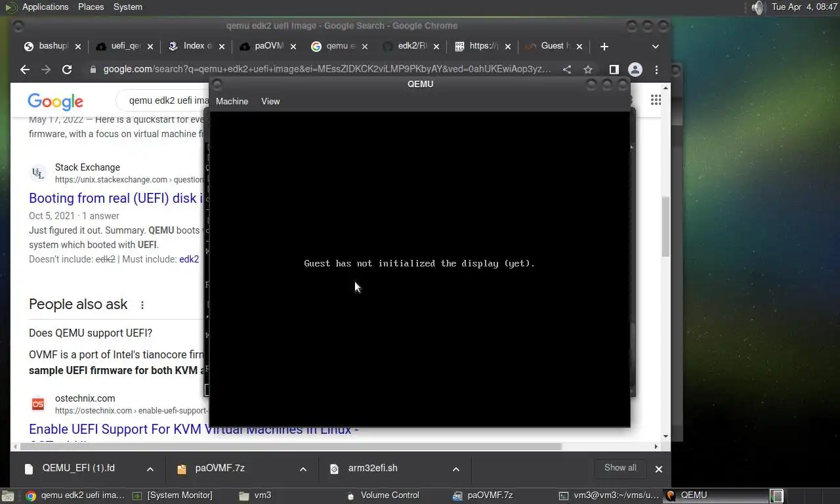Click the volume speaker icon in panel
Viewport: 840px width, 504px height.
point(758,7)
